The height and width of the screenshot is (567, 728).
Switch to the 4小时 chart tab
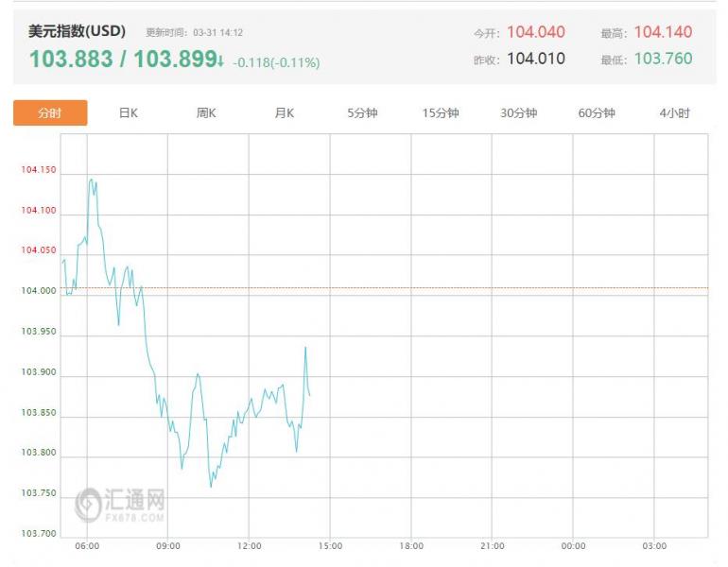674,113
